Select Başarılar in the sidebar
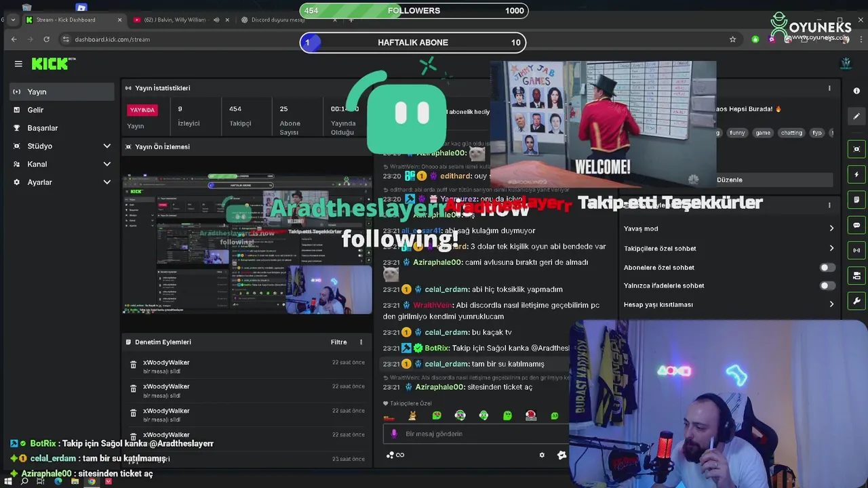The width and height of the screenshot is (868, 488). coord(62,127)
